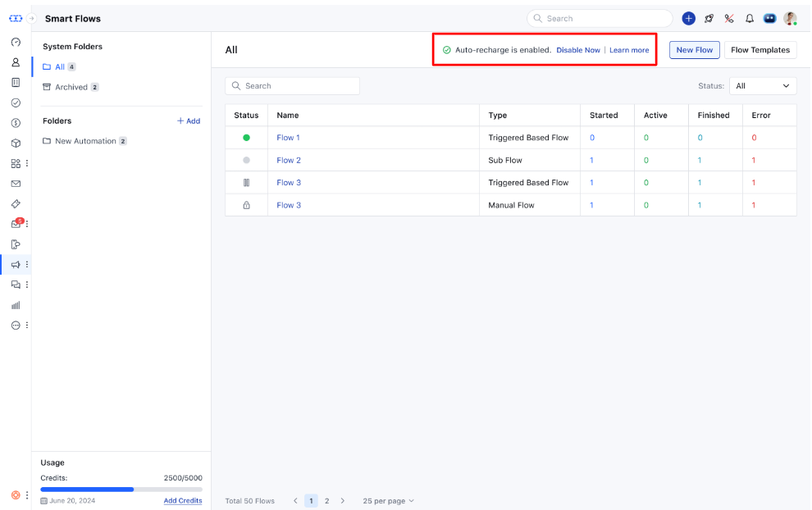Click the June 20, 2024 usage date

pyautogui.click(x=68, y=501)
